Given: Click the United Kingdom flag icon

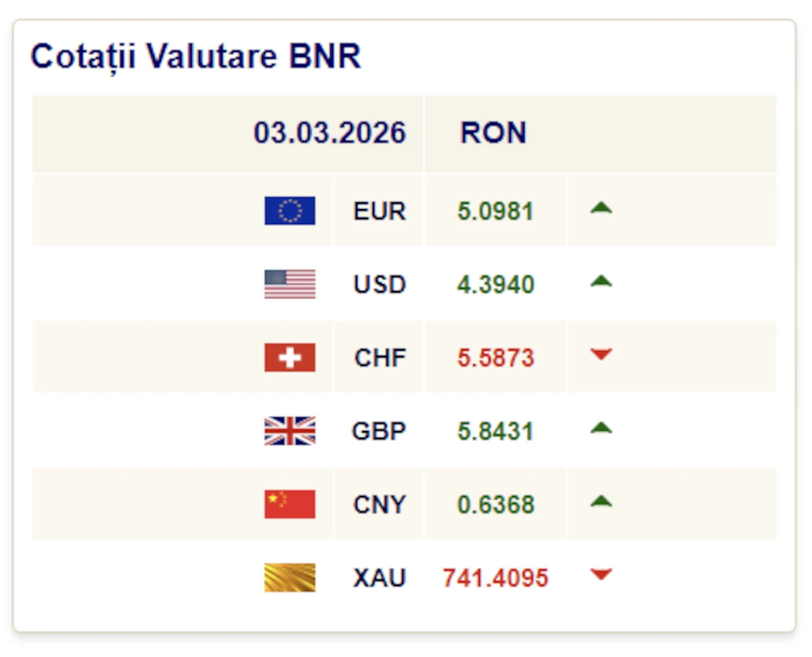Looking at the screenshot, I should [290, 431].
